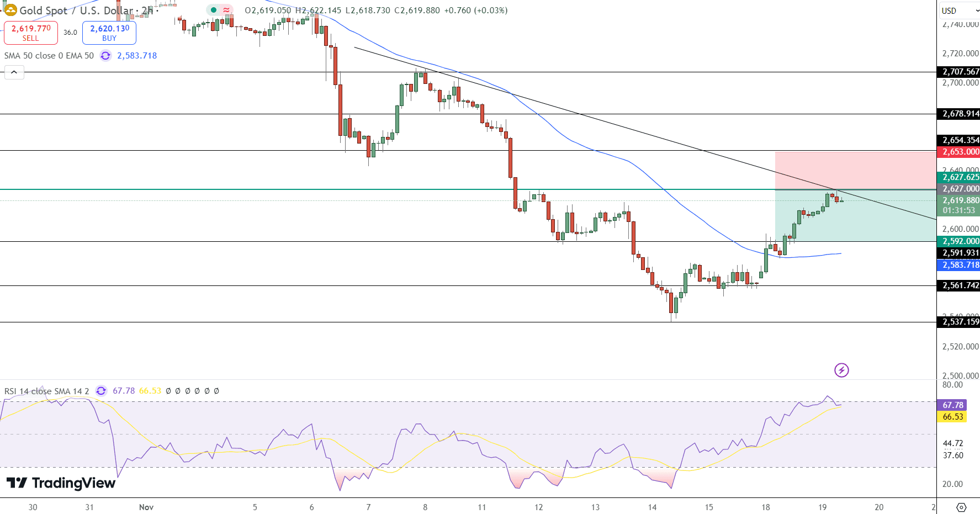Click date 30 on the time axis
The width and height of the screenshot is (980, 514).
[x=33, y=507]
